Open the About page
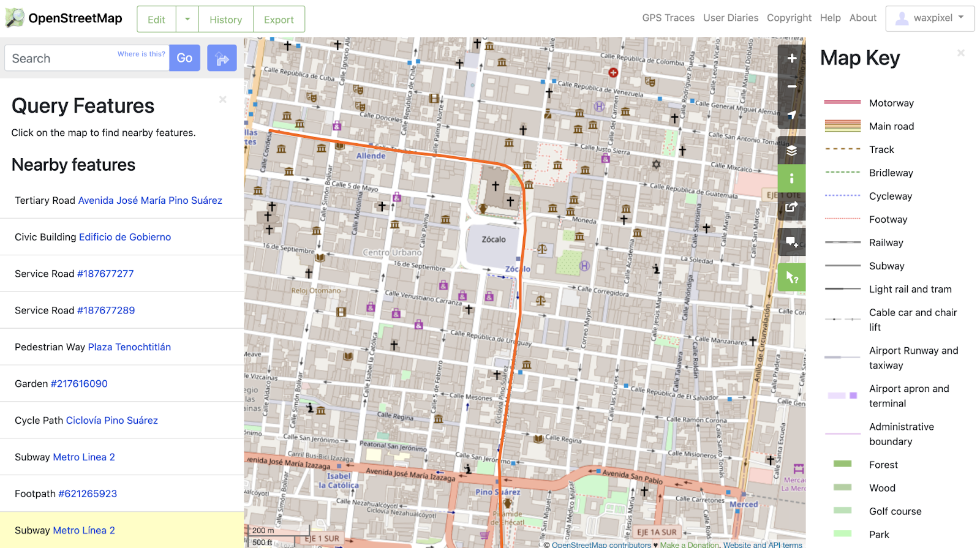Screen dimensions: 980x548 coord(863,18)
